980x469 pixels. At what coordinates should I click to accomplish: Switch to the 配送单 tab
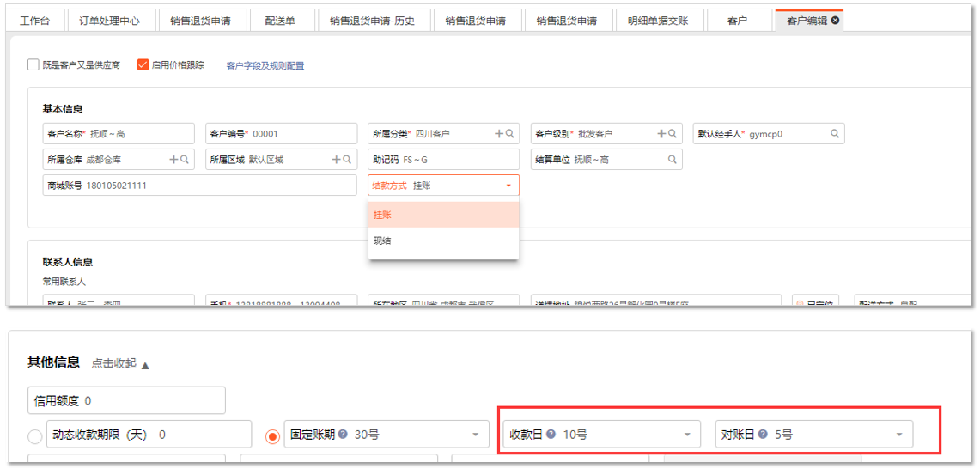coord(281,21)
